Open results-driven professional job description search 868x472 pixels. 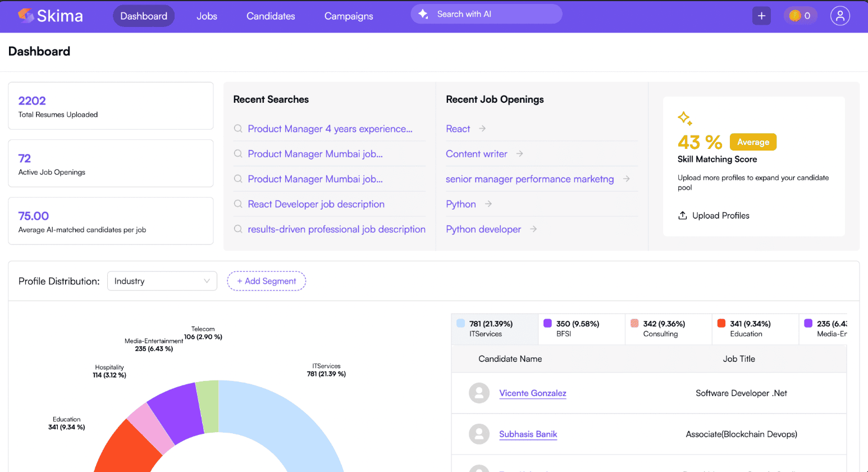click(337, 229)
